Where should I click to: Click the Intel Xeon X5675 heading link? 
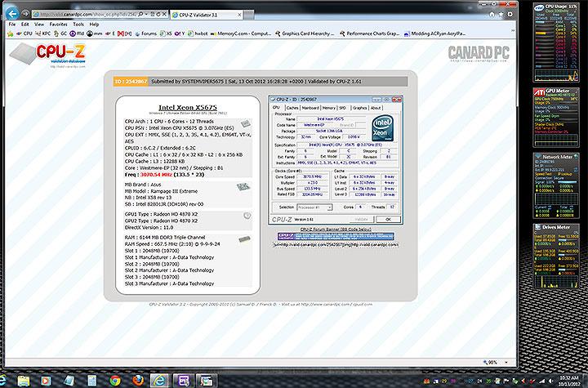[188, 107]
